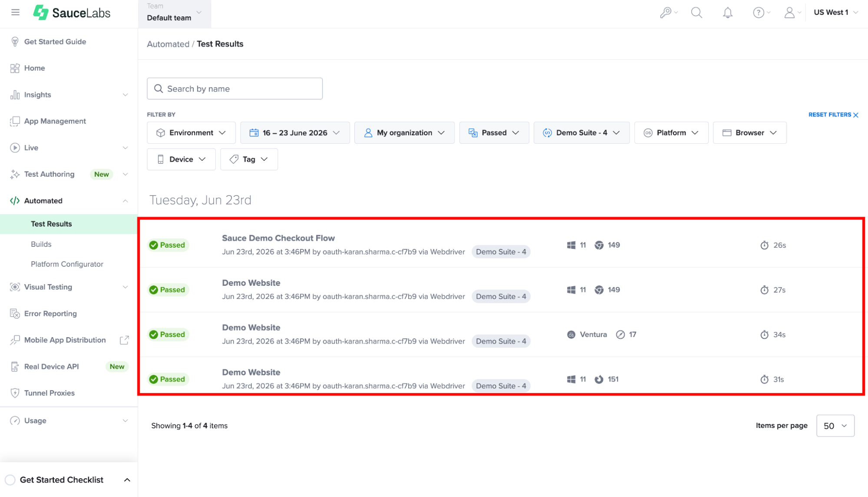
Task: Click the search magnifier in name field
Action: [158, 89]
